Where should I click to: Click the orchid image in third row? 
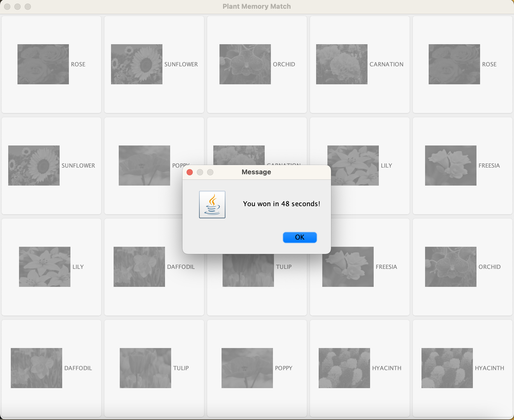[451, 267]
